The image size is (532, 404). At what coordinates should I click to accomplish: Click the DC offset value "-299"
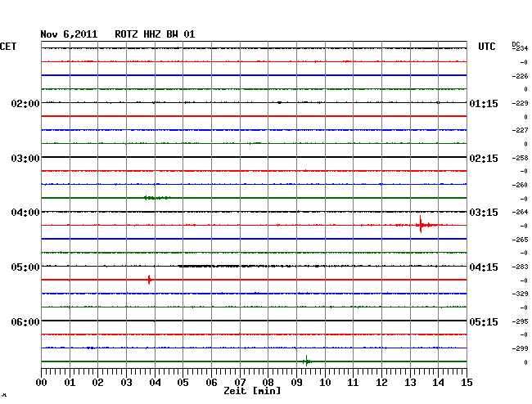(x=520, y=348)
